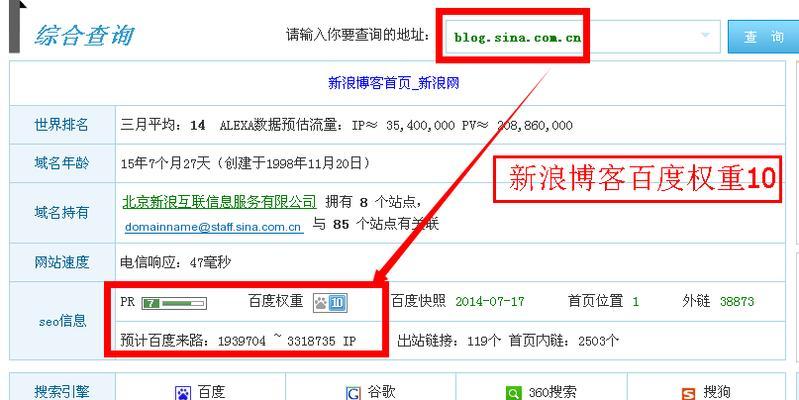Click the 百度 search engine column text
The width and height of the screenshot is (799, 400).
pos(211,392)
